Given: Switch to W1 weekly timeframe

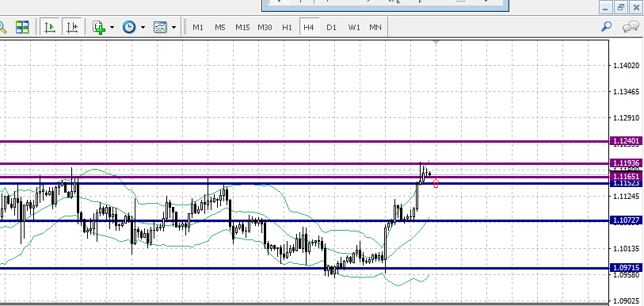Looking at the screenshot, I should tap(354, 28).
